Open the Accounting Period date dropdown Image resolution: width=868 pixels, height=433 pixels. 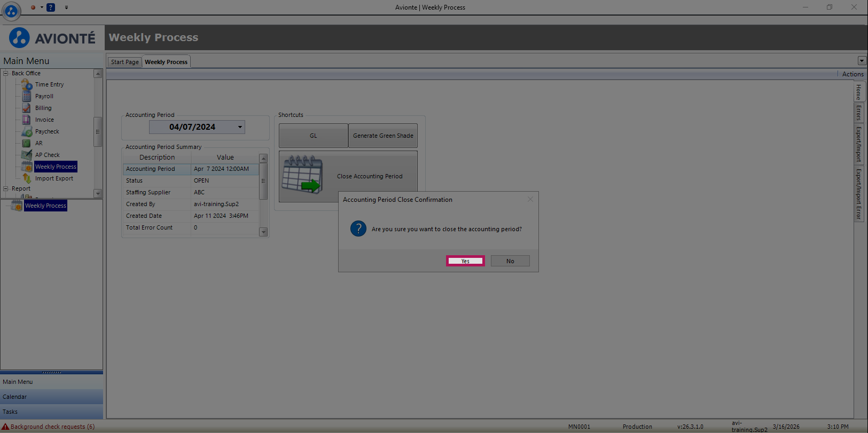pyautogui.click(x=240, y=127)
